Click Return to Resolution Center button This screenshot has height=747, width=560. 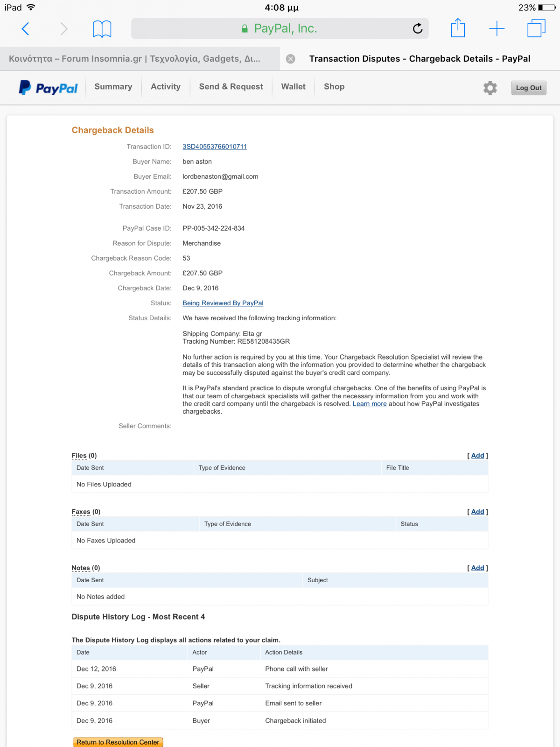point(118,742)
